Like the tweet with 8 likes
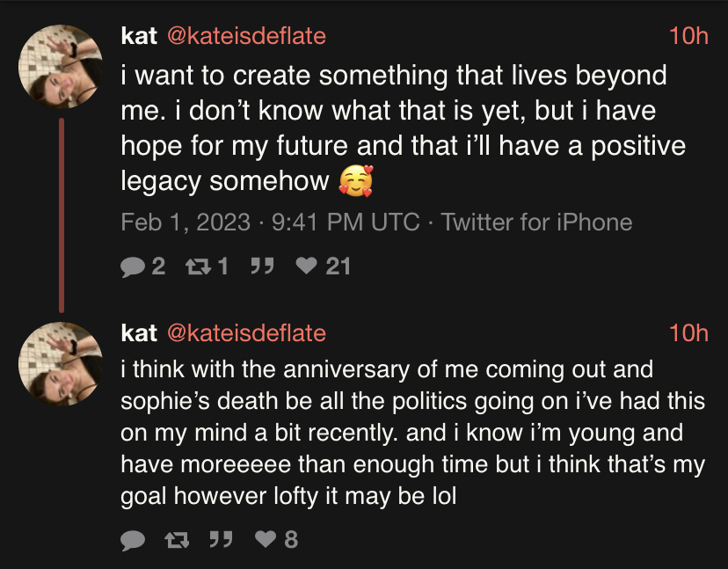 pyautogui.click(x=265, y=539)
